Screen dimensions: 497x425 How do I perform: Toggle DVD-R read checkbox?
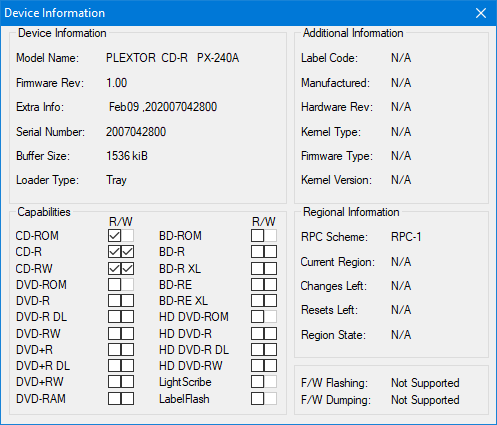click(114, 301)
